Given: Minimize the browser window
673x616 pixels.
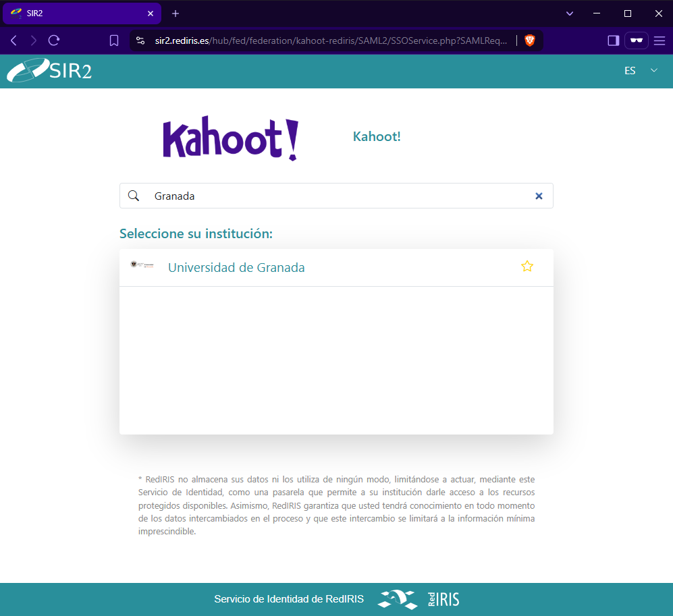Looking at the screenshot, I should click(x=597, y=13).
